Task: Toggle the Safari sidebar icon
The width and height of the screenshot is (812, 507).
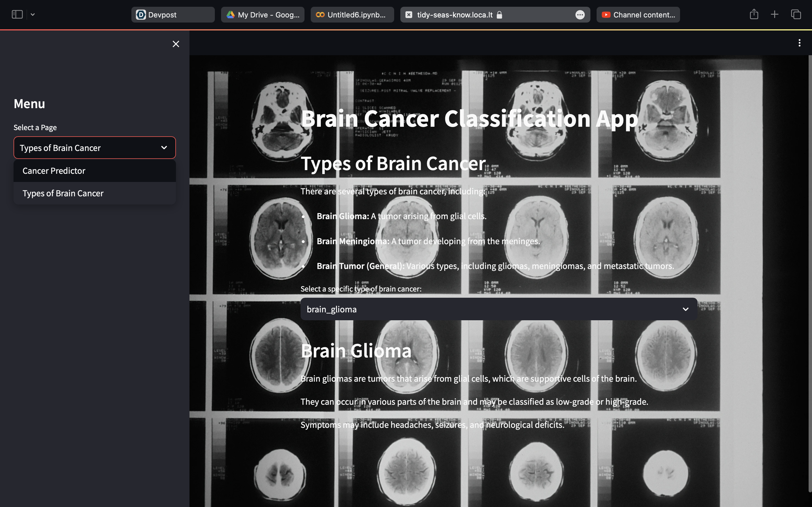Action: pos(17,14)
